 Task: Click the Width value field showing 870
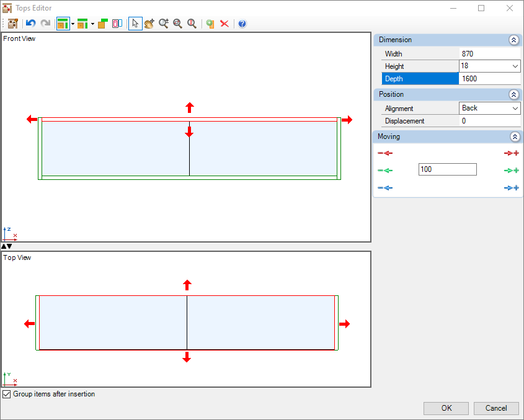489,54
